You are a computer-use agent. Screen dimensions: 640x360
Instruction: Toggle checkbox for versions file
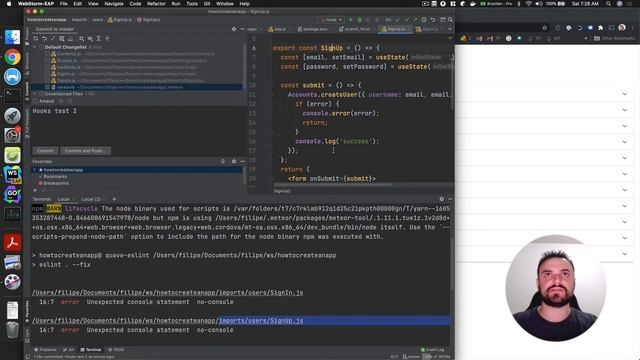47,87
